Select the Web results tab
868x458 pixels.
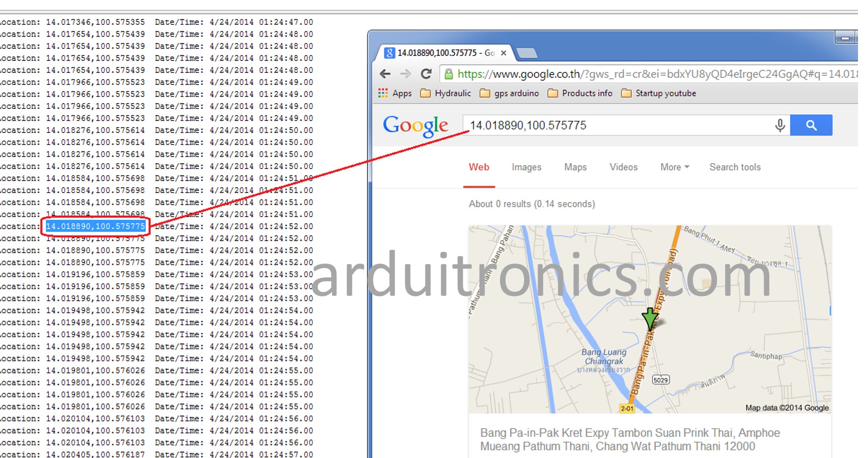pyautogui.click(x=479, y=167)
